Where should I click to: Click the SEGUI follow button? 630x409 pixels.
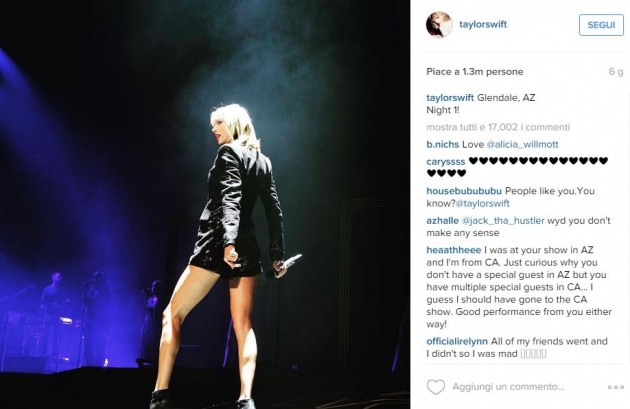coord(601,25)
